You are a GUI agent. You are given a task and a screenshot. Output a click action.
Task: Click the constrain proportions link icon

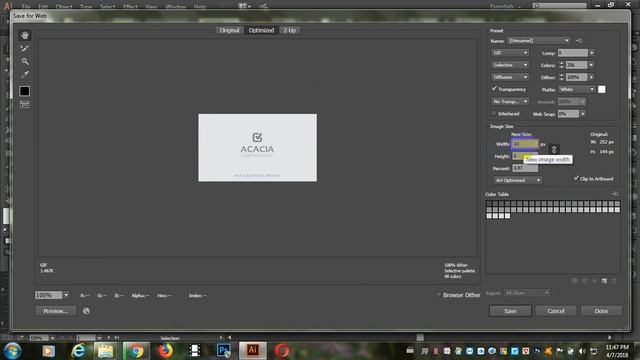(x=554, y=149)
